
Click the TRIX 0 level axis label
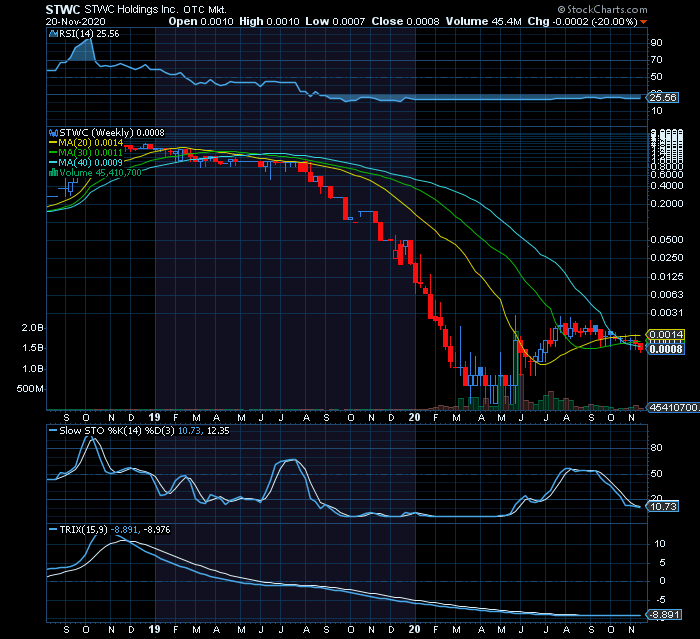662,581
